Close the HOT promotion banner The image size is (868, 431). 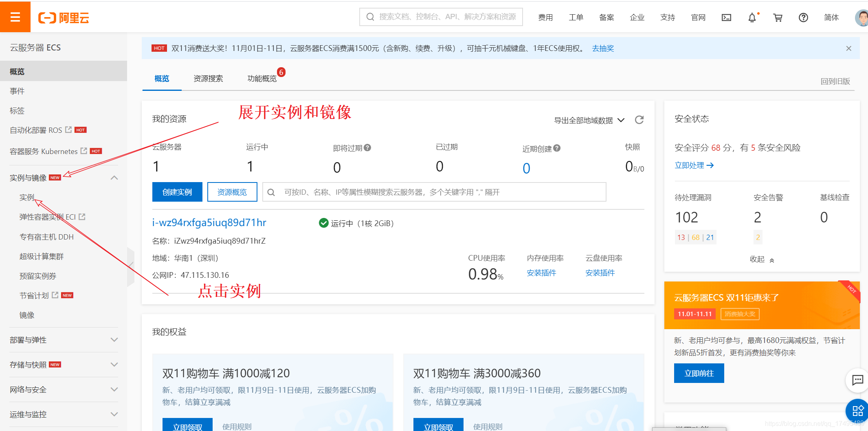(x=848, y=48)
